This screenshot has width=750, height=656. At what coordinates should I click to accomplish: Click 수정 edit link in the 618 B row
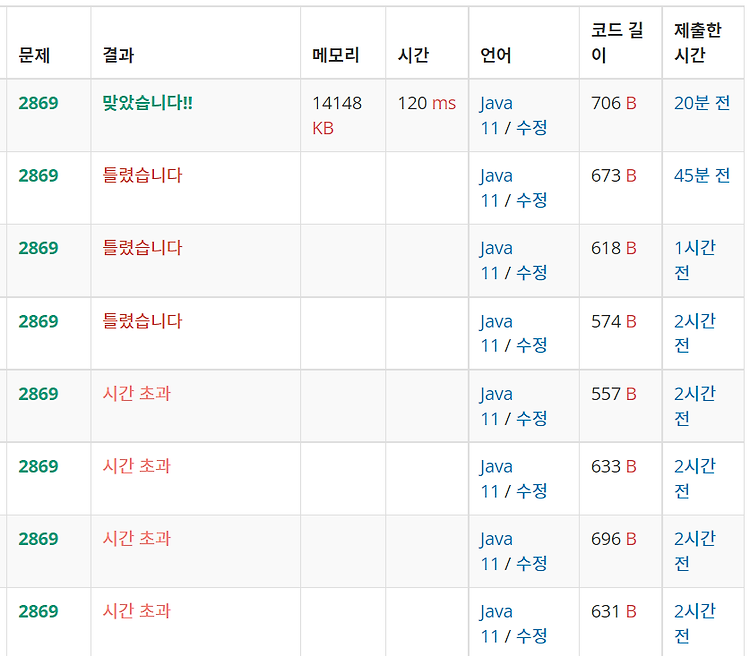coord(531,273)
